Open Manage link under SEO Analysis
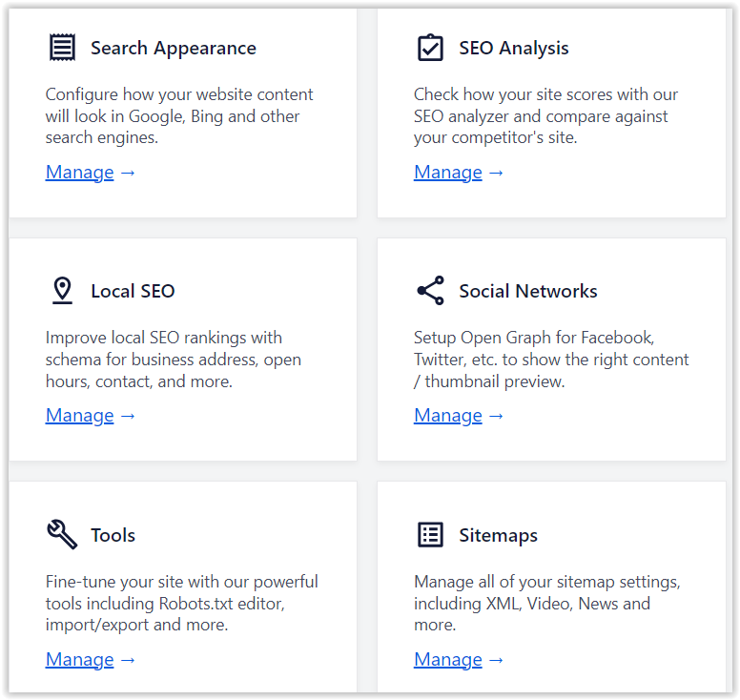 (448, 173)
